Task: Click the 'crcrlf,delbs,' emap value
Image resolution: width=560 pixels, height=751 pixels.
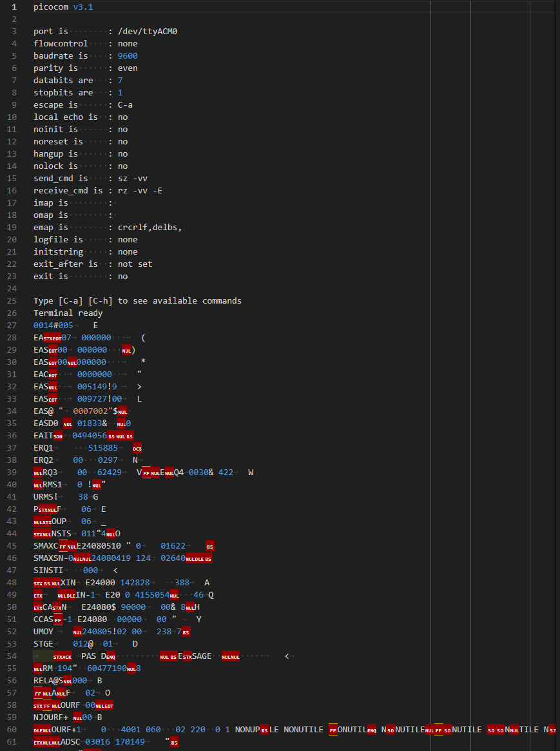Action: tap(150, 227)
